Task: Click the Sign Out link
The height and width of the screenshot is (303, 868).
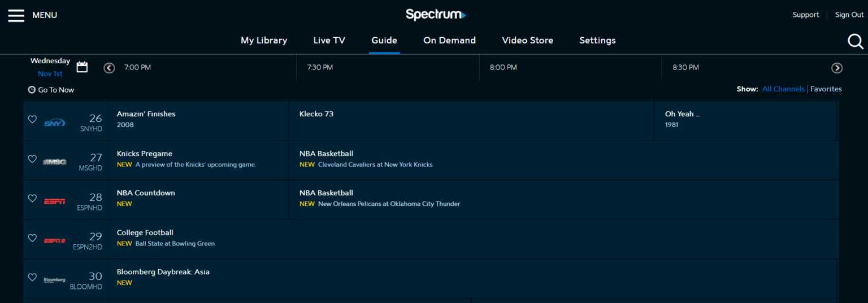Action: pos(849,15)
